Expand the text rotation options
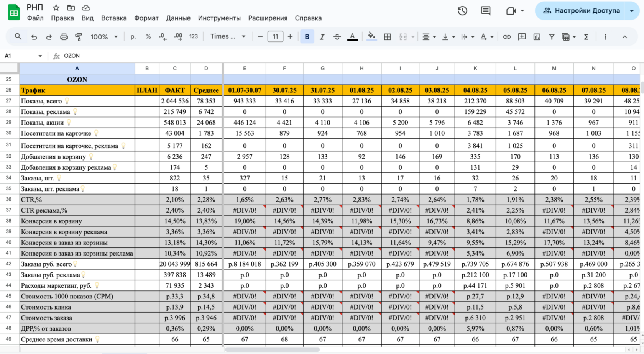 [x=492, y=37]
